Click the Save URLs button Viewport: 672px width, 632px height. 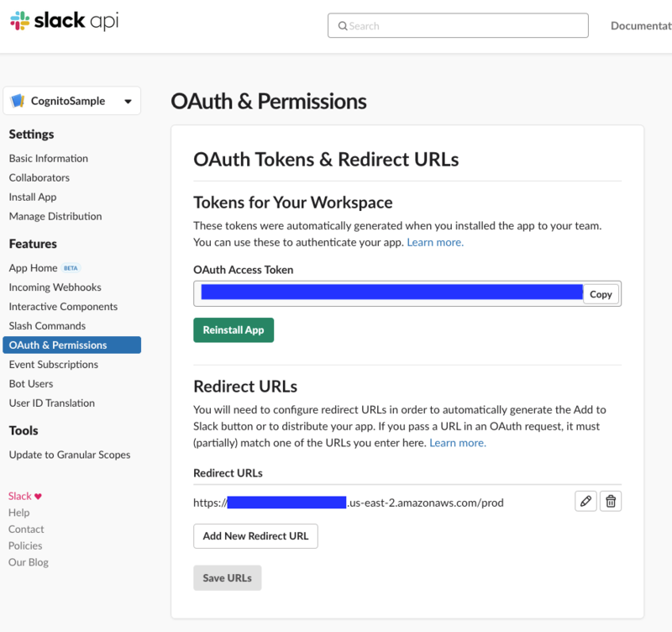pos(227,578)
